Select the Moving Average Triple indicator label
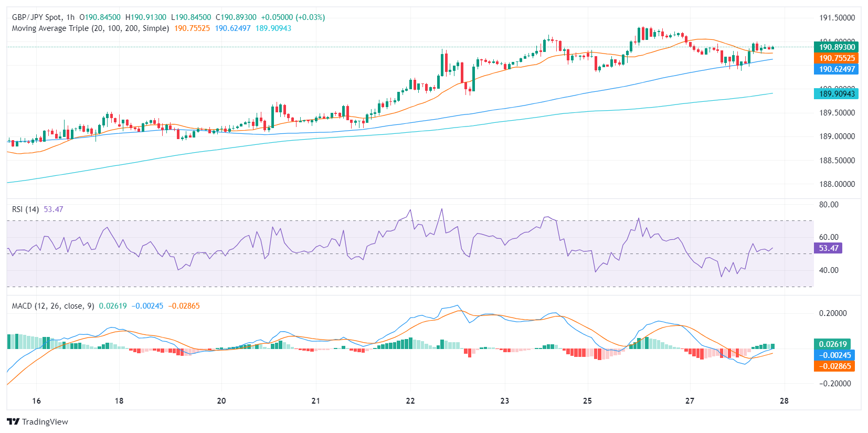 coord(90,28)
